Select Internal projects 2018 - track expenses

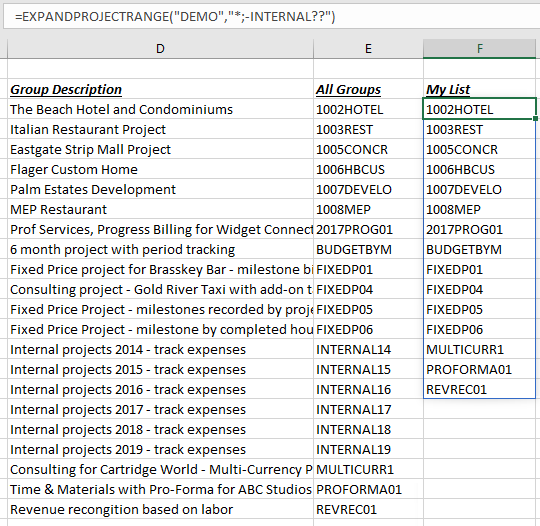click(160, 429)
